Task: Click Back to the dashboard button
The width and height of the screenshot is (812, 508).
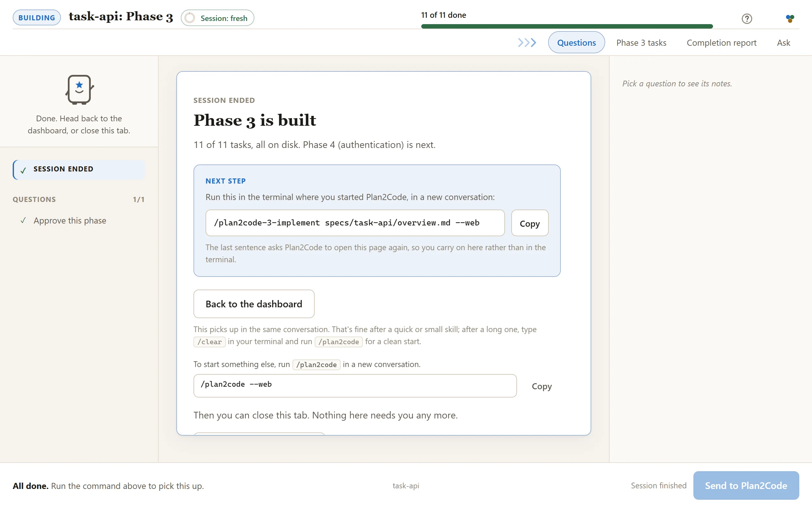Action: click(x=254, y=304)
